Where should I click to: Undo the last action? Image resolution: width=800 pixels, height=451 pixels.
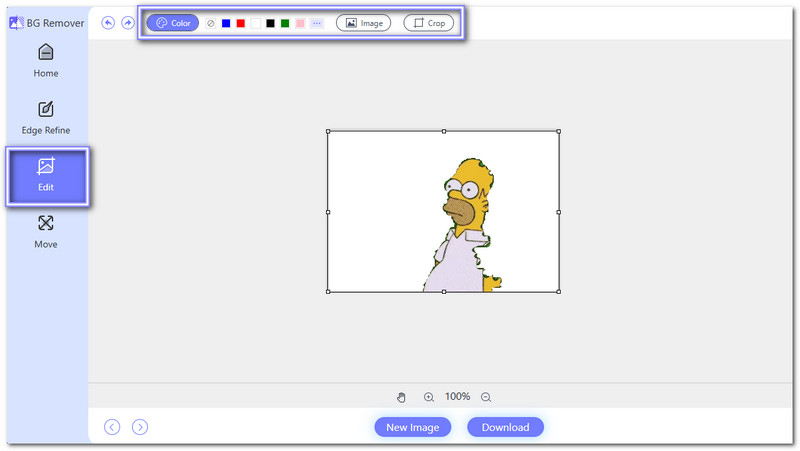pyautogui.click(x=108, y=22)
